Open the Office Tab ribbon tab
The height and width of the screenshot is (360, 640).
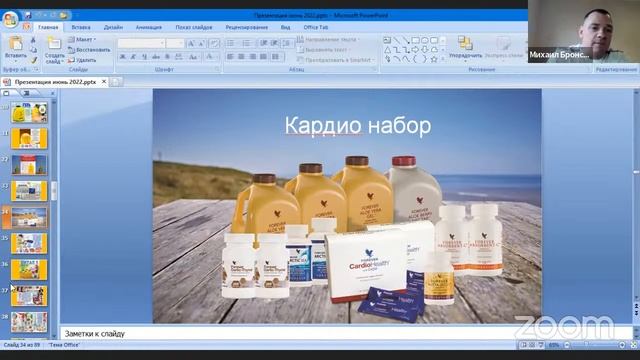tap(316, 27)
